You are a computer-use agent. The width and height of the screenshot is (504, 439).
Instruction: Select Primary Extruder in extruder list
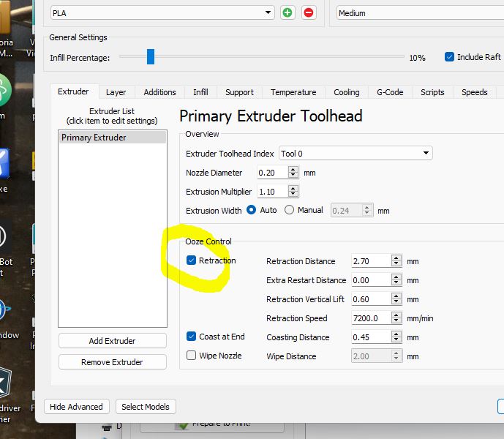pos(113,138)
